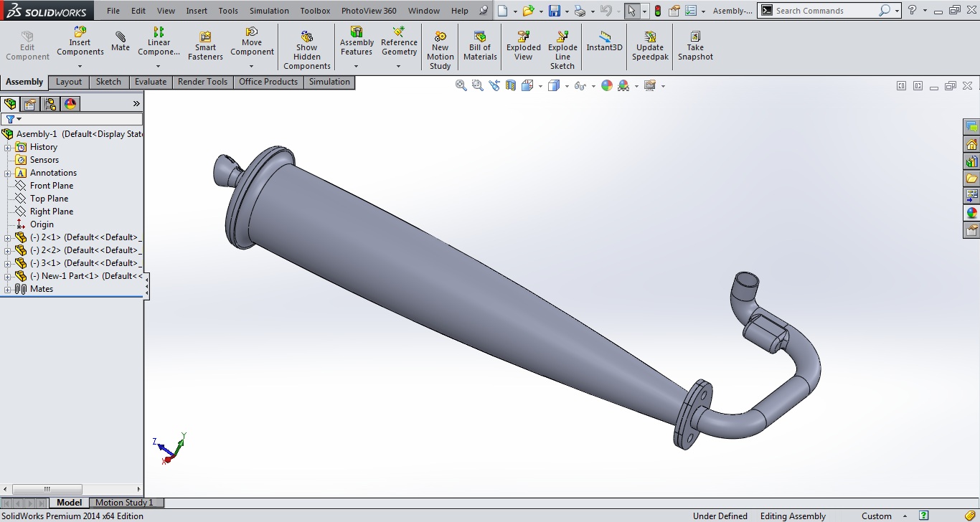The height and width of the screenshot is (522, 980).
Task: Open the PropertyManager tab icon
Action: tap(30, 104)
